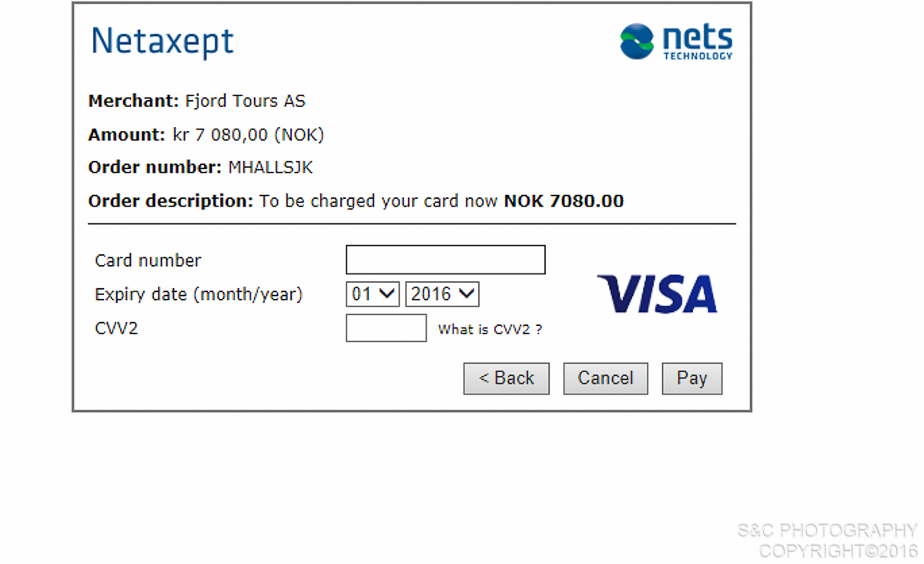This screenshot has width=924, height=564.
Task: Click the S&C Photography copyright watermark
Action: (828, 541)
